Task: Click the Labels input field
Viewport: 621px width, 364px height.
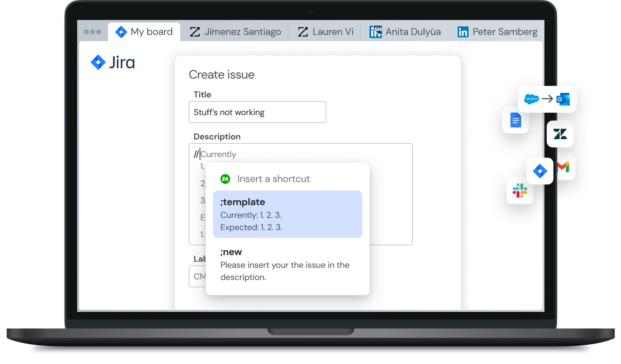Action: pos(197,276)
